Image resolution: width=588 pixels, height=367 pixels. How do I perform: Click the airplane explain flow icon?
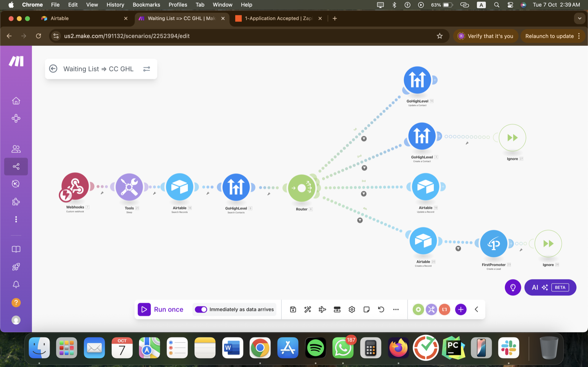coord(322,309)
